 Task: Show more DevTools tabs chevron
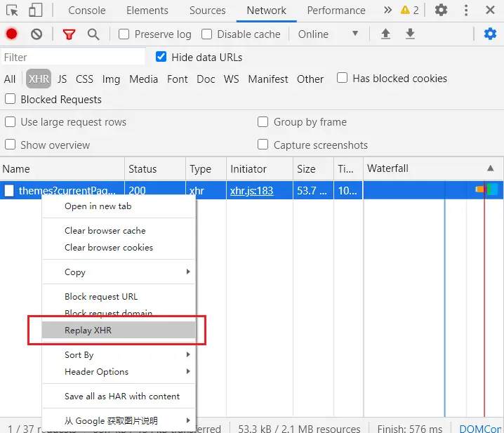click(387, 11)
